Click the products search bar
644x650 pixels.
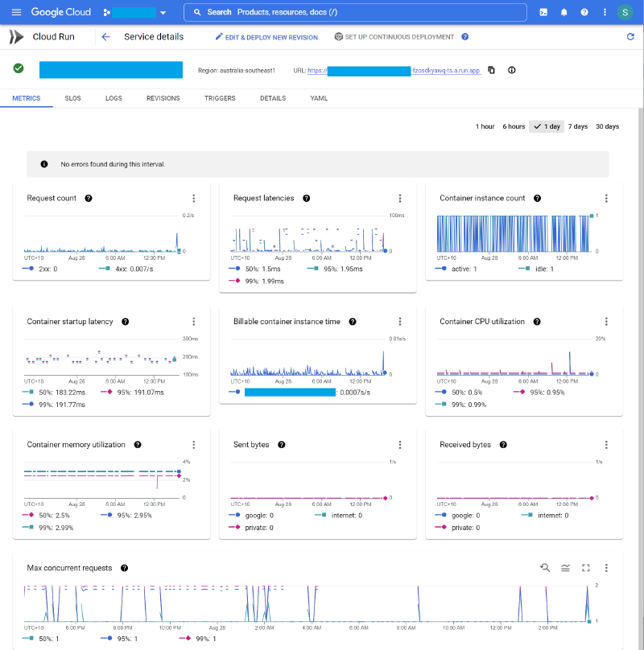[x=354, y=12]
